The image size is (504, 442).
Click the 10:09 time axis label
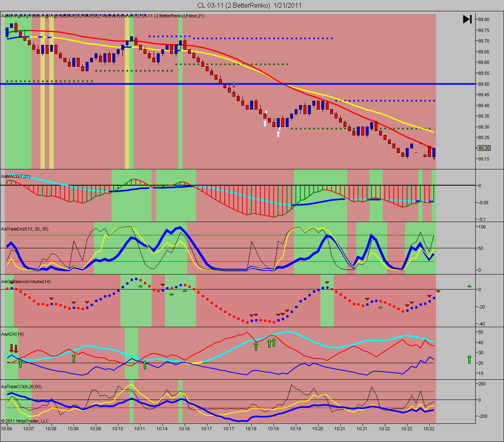(95, 429)
